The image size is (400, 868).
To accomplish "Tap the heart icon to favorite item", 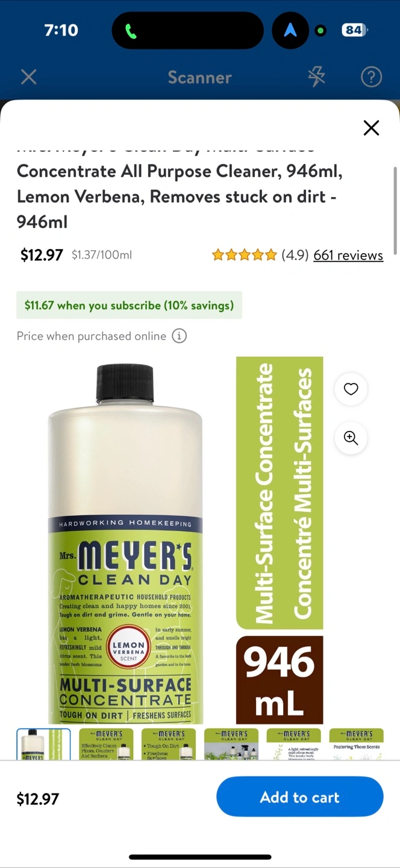I will pos(351,389).
